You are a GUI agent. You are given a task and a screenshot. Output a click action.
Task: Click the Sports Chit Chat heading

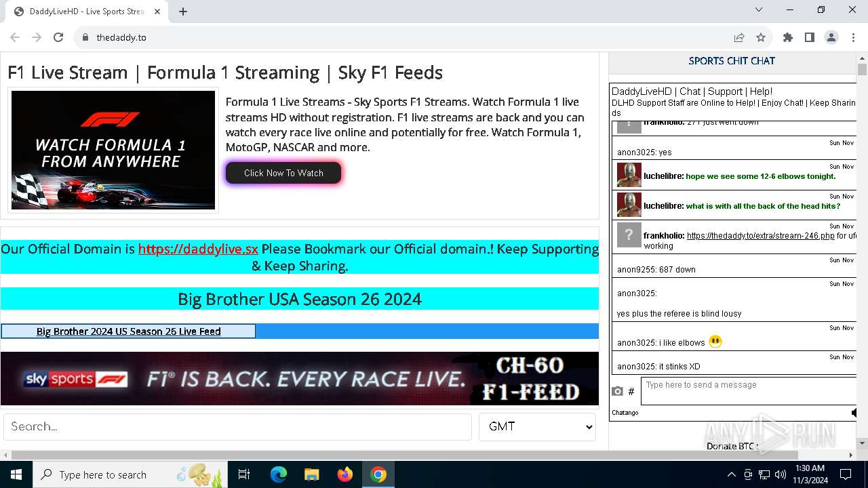pyautogui.click(x=732, y=61)
